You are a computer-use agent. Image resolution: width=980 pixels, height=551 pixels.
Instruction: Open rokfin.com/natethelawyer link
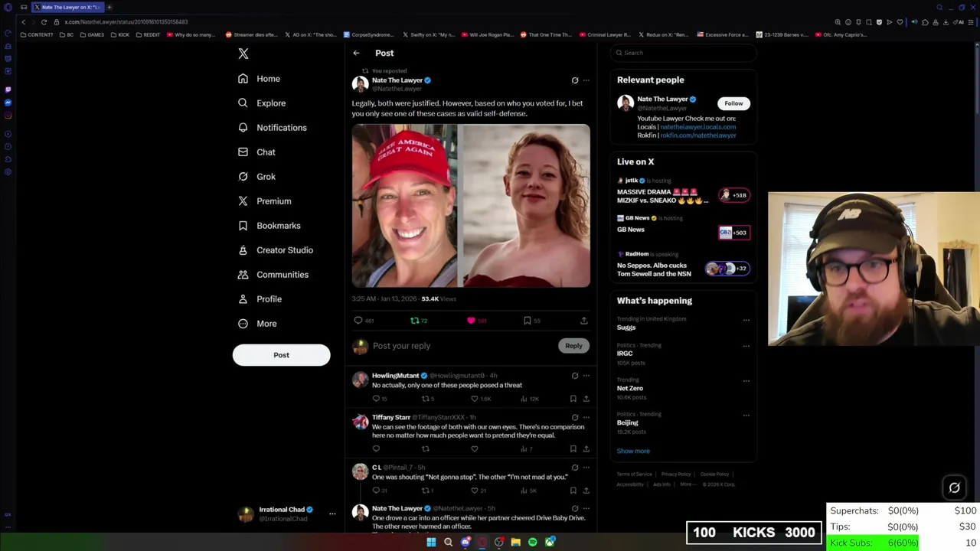[x=698, y=135]
